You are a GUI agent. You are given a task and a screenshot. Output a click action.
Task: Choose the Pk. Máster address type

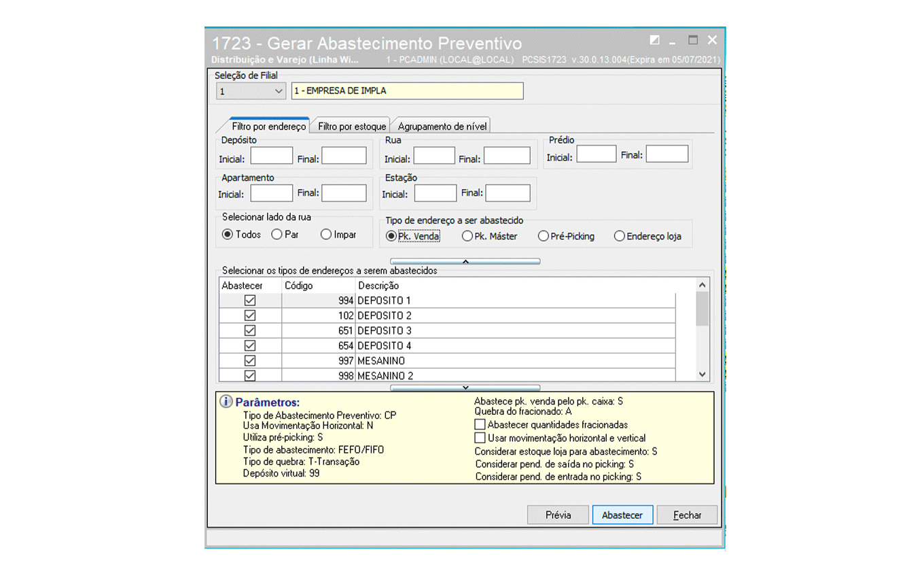(467, 237)
